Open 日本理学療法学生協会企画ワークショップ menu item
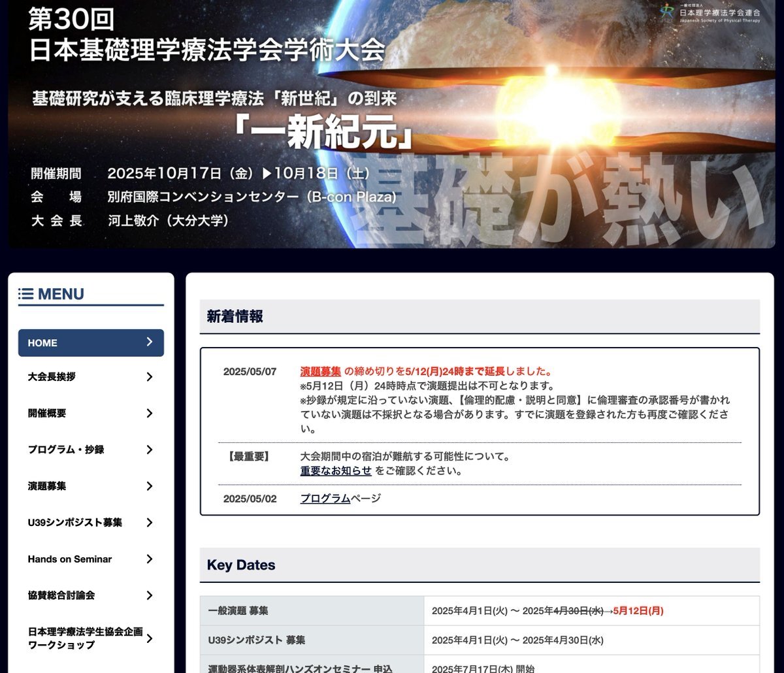 [91, 638]
